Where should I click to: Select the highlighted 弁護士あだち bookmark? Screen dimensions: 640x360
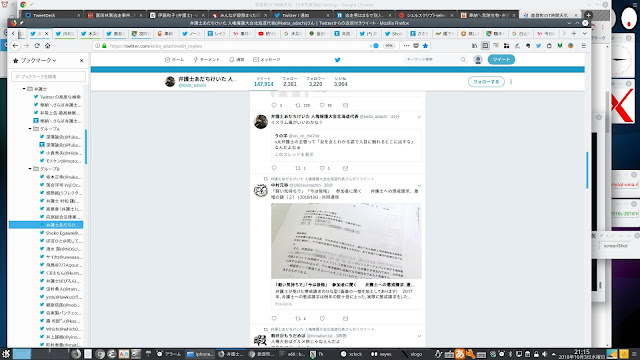pyautogui.click(x=46, y=224)
